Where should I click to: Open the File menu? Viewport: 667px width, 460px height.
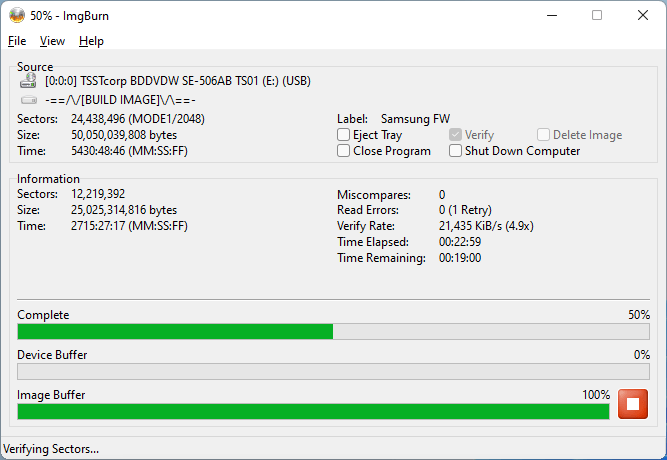pyautogui.click(x=17, y=41)
